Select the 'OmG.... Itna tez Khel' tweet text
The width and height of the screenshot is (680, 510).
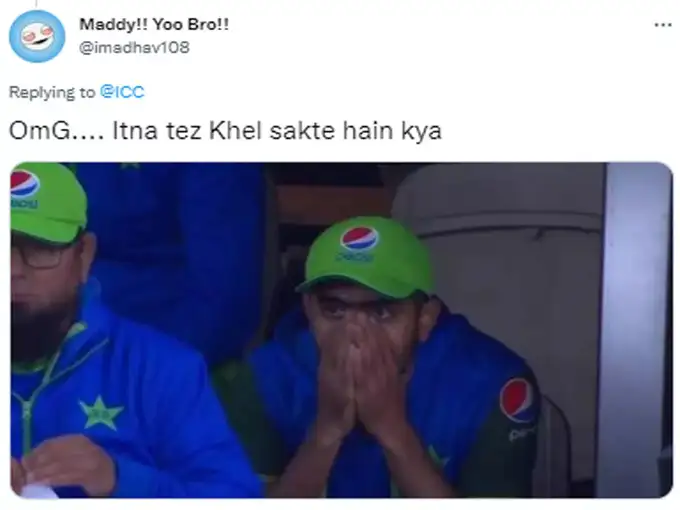225,131
